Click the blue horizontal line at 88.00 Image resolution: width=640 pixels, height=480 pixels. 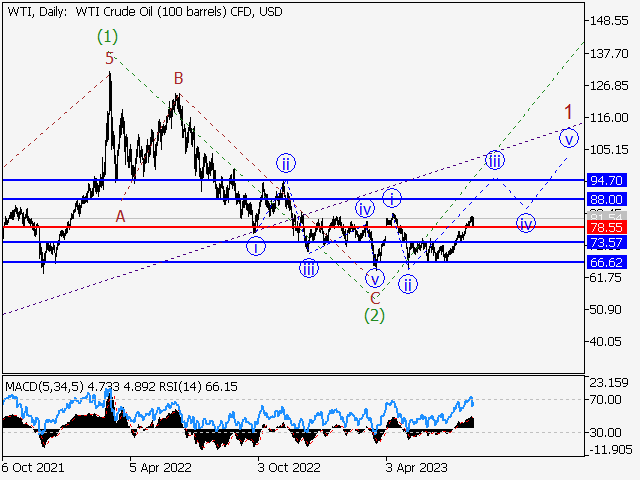click(293, 199)
